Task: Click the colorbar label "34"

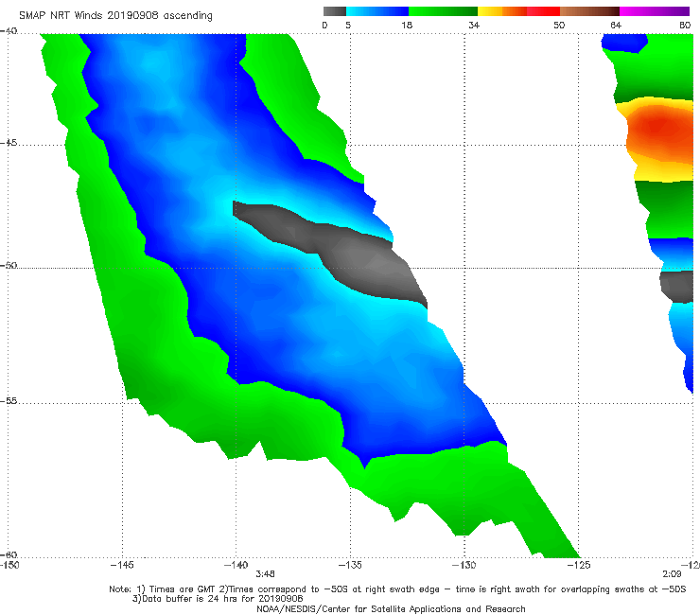Action: click(x=474, y=25)
